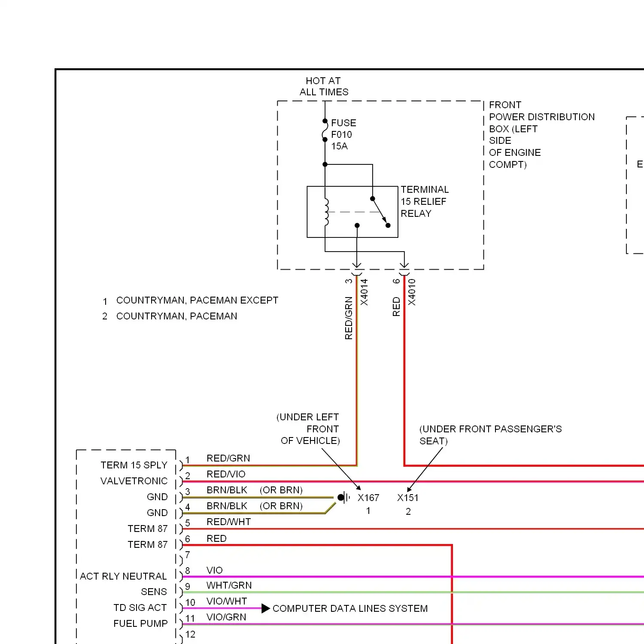Click pin number 12 on connector

tap(190, 634)
